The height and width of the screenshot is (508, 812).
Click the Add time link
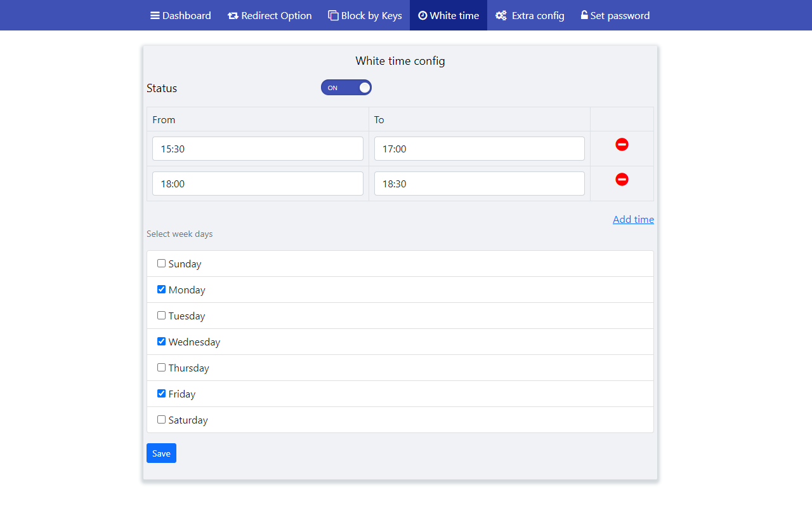[632, 219]
